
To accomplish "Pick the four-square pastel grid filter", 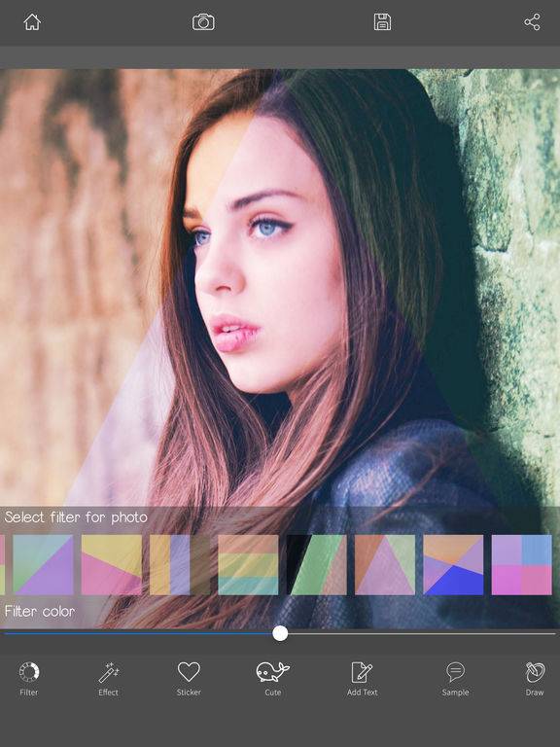I will pyautogui.click(x=521, y=564).
